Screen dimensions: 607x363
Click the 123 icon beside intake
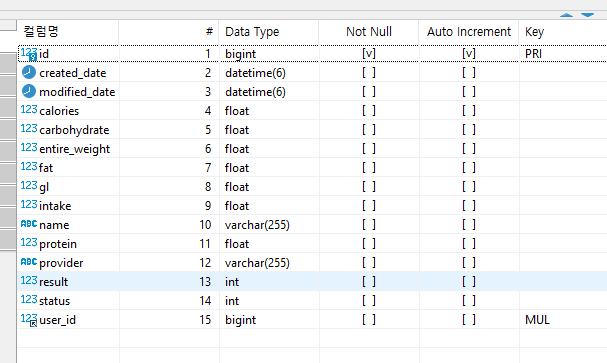[29, 204]
